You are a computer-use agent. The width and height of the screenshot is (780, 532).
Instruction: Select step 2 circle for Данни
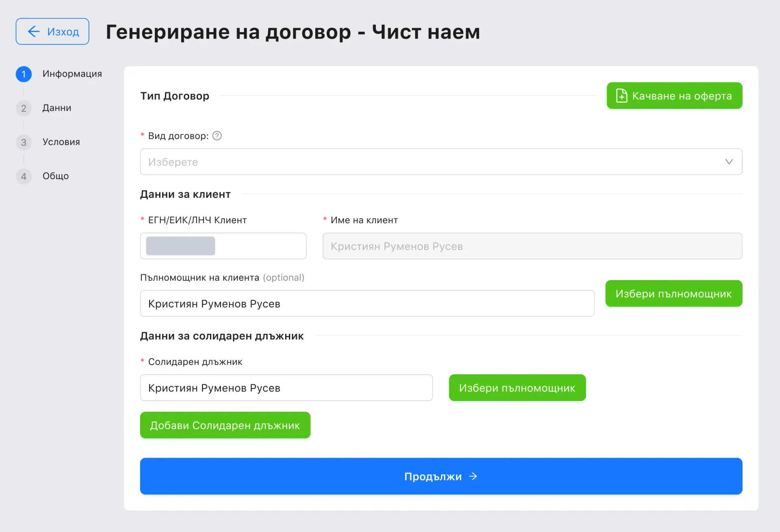tap(24, 108)
